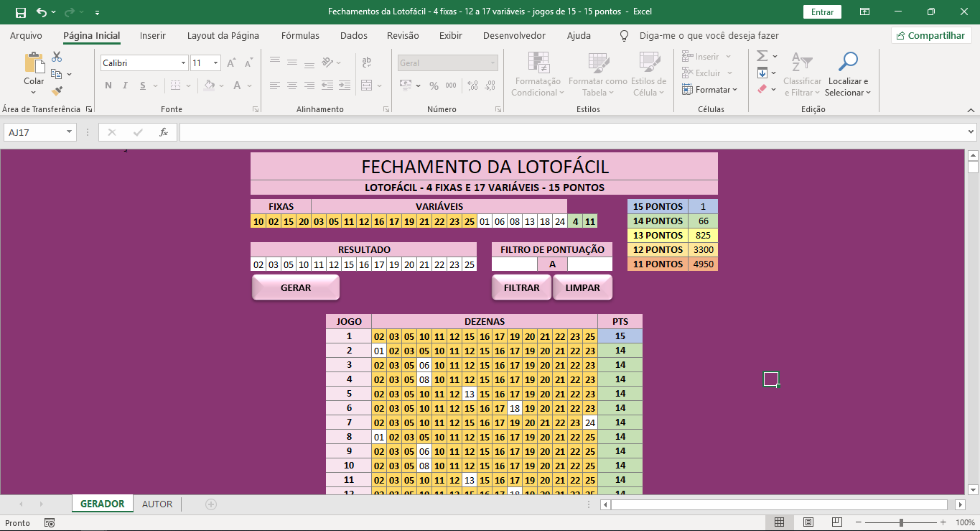The height and width of the screenshot is (531, 980).
Task: Align text to the top
Action: [275, 63]
